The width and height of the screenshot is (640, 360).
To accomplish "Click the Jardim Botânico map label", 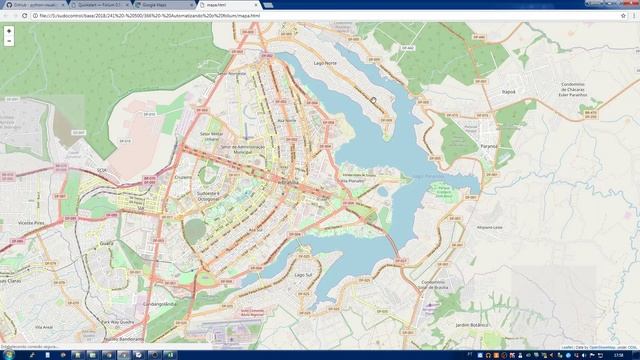I will point(472,325).
